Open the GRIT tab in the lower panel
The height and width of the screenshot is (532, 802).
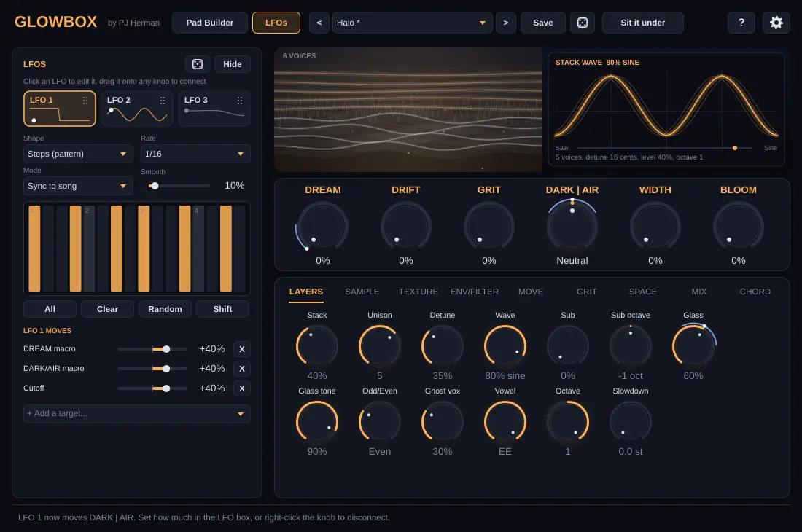(587, 292)
